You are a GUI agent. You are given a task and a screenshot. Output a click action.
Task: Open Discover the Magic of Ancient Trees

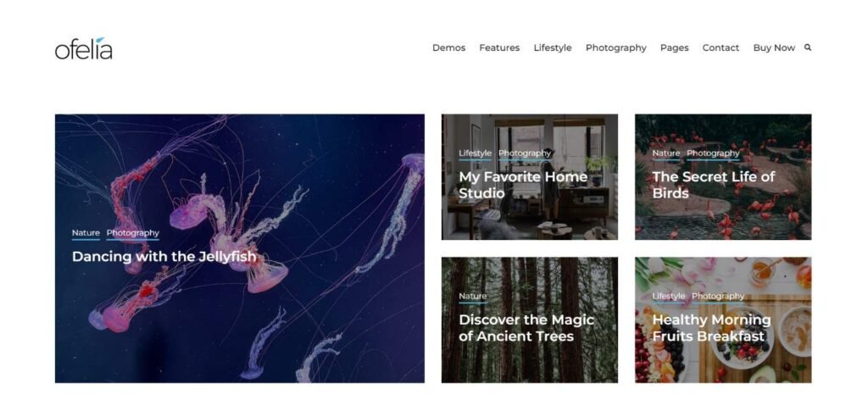(526, 328)
